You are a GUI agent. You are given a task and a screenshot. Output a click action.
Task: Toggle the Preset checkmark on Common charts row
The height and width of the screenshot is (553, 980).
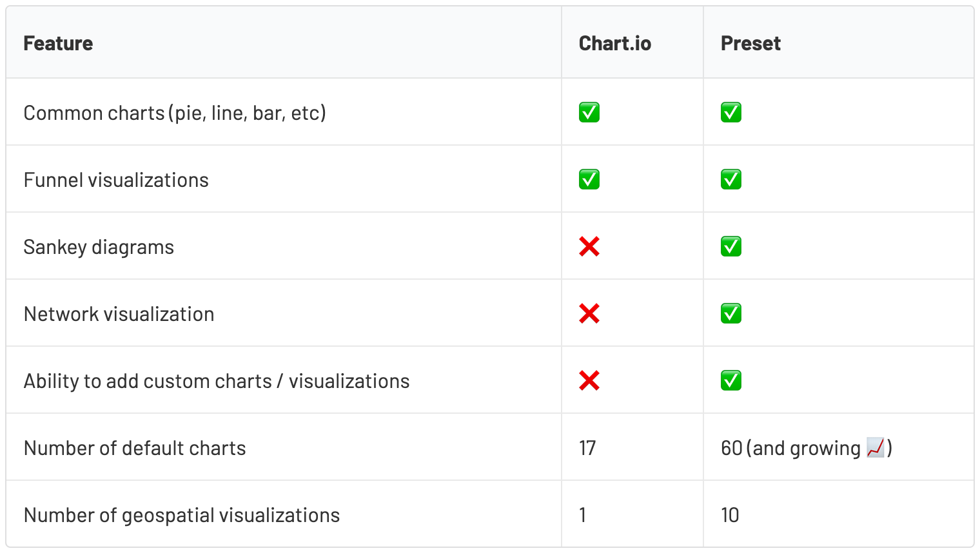730,112
